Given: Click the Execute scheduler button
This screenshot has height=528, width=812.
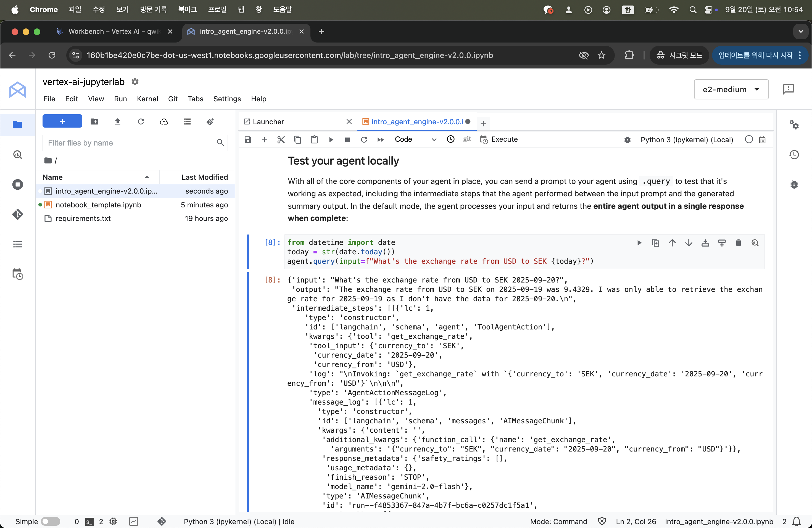Looking at the screenshot, I should (499, 139).
